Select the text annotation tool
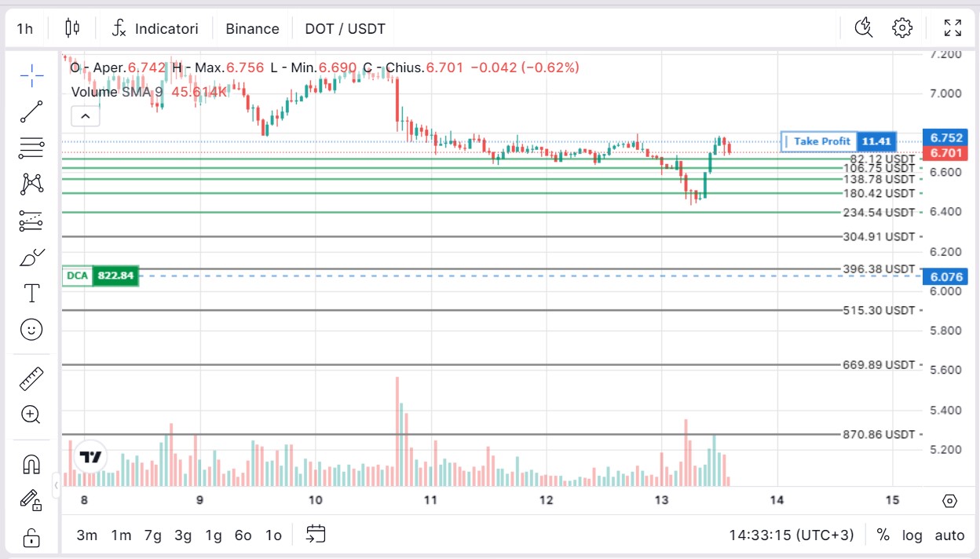980x559 pixels. coord(31,294)
